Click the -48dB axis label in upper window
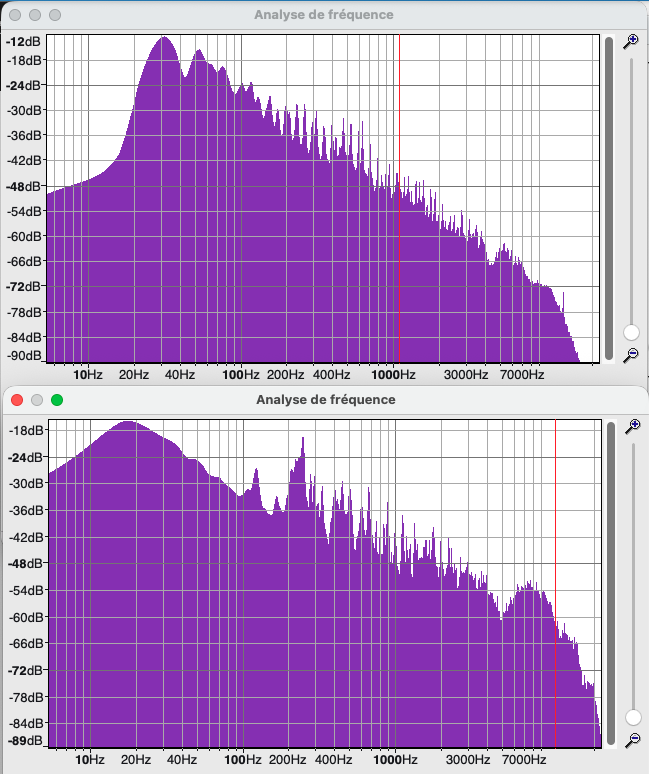Image resolution: width=649 pixels, height=774 pixels. click(x=23, y=186)
